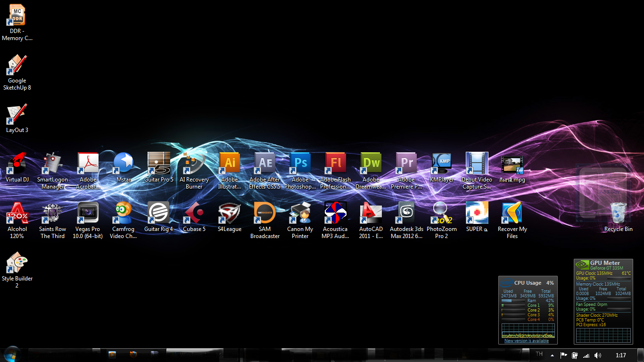Launch Canon My Printer
Image resolution: width=644 pixels, height=362 pixels.
(300, 220)
